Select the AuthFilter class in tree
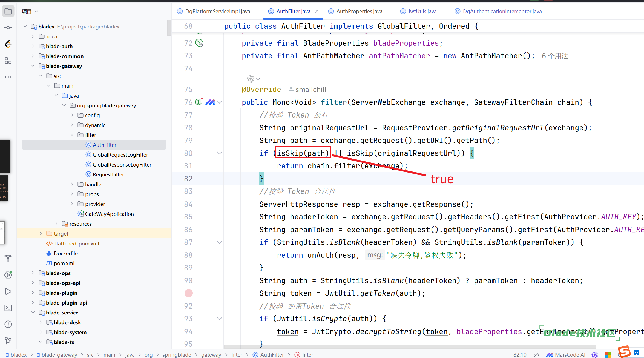The width and height of the screenshot is (644, 358). (94, 145)
